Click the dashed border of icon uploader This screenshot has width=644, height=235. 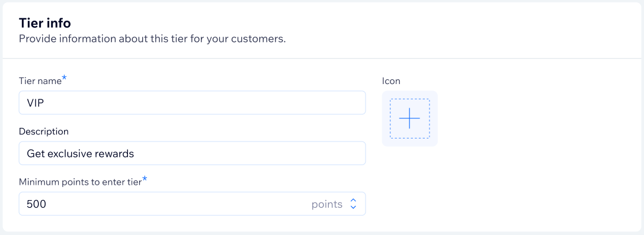coord(409,99)
